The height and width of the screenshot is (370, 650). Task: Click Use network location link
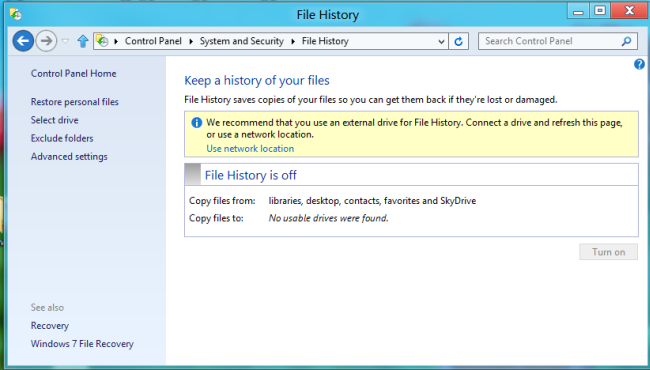(x=250, y=149)
